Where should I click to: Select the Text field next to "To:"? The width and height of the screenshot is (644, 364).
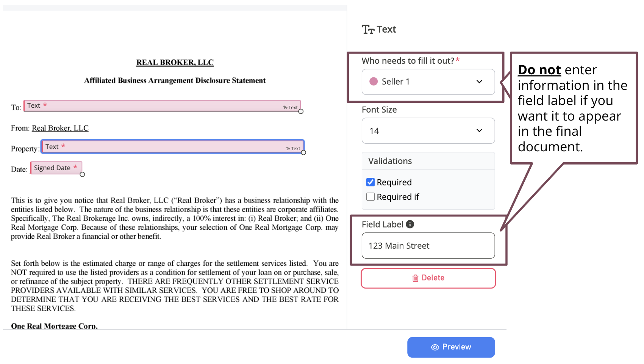(159, 106)
